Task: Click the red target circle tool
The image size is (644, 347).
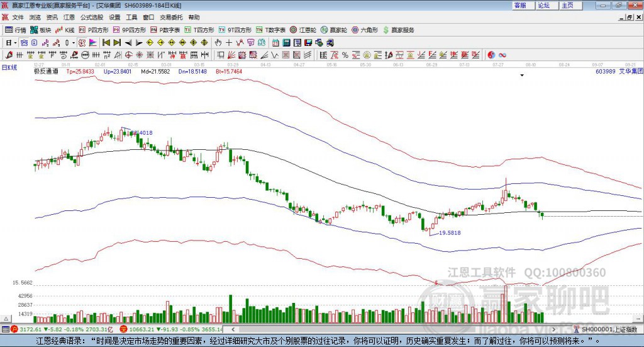Action: point(128,55)
